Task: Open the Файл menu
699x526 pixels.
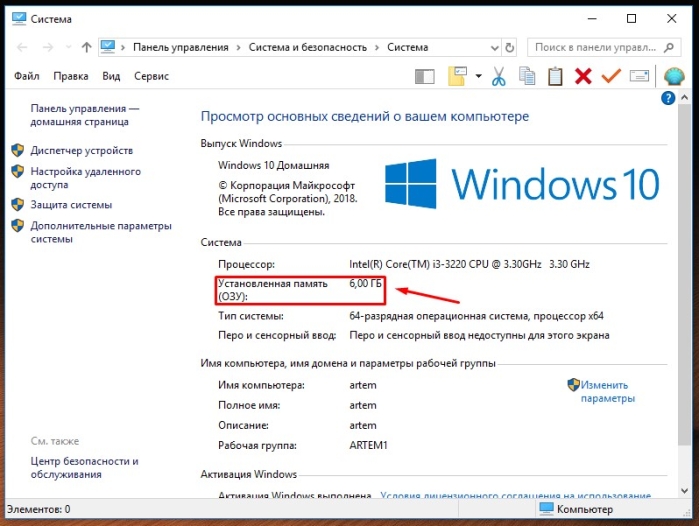Action: (x=27, y=76)
